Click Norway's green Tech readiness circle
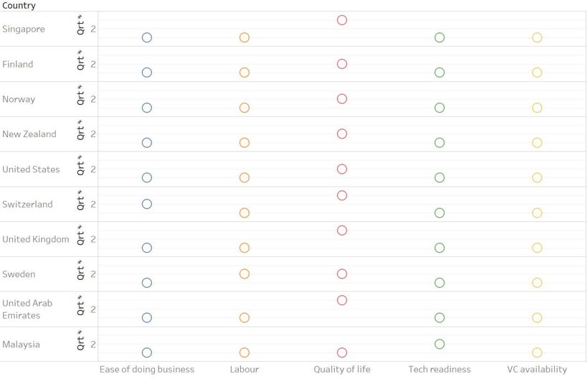This screenshot has height=379, width=588. pyautogui.click(x=440, y=108)
